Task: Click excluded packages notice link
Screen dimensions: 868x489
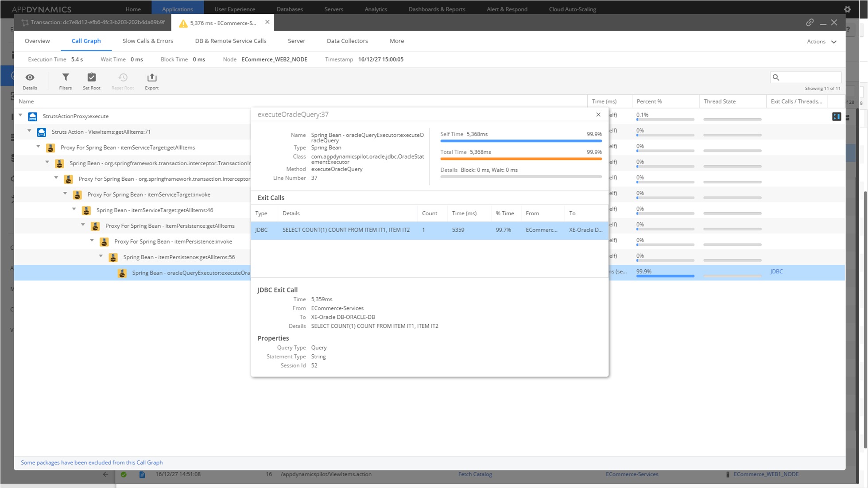Action: [x=92, y=462]
